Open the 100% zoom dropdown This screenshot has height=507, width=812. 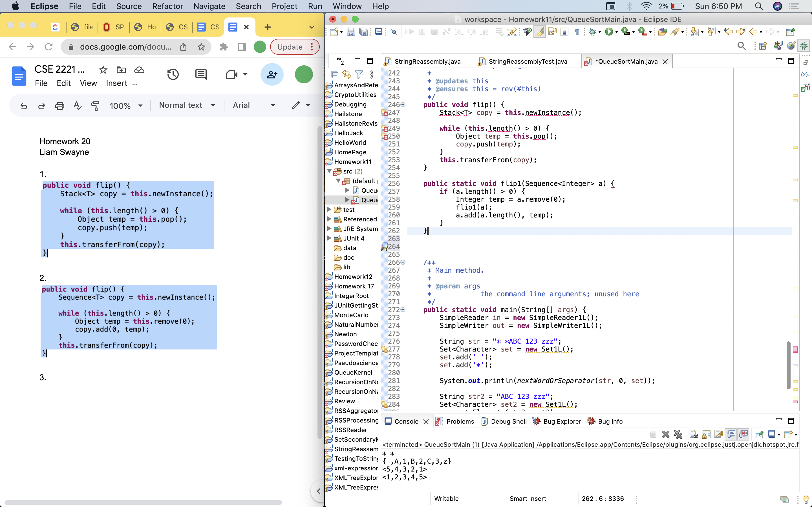126,106
